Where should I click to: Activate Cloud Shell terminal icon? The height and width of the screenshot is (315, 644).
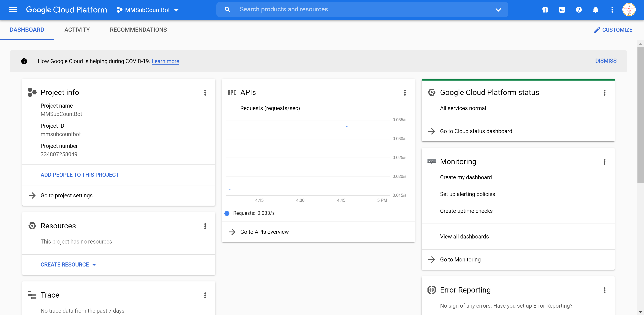pyautogui.click(x=562, y=10)
